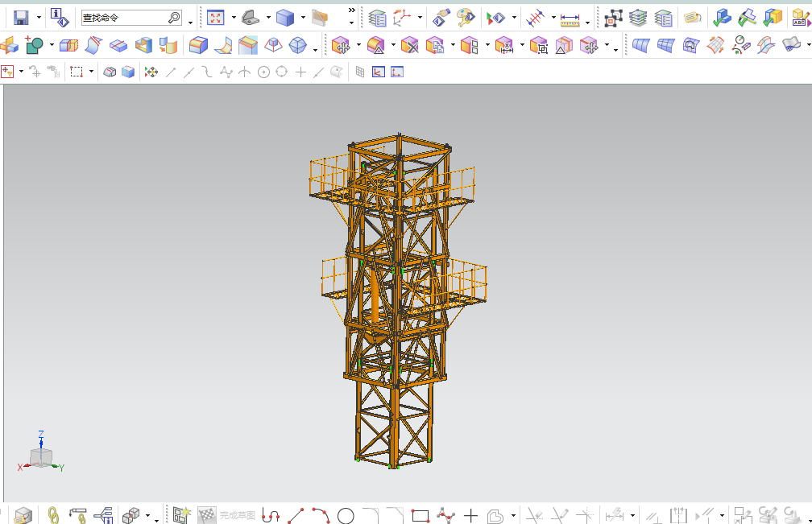
Task: Click the Save floppy disk icon
Action: (21, 18)
